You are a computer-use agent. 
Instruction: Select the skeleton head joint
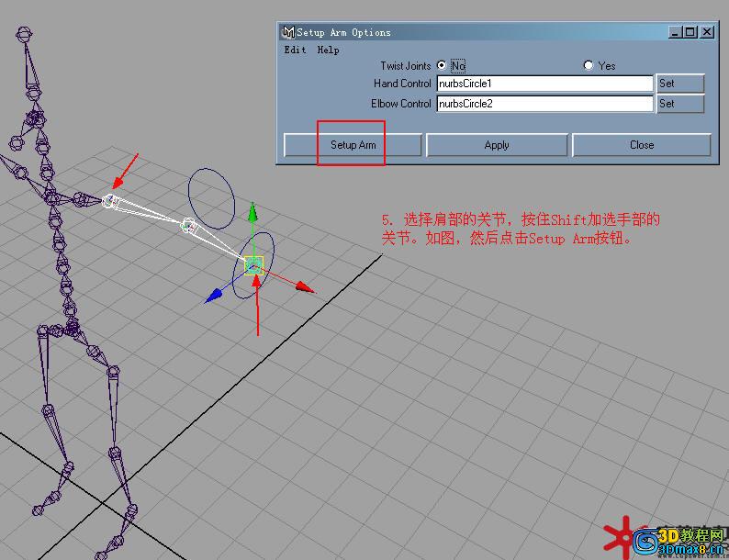[24, 35]
